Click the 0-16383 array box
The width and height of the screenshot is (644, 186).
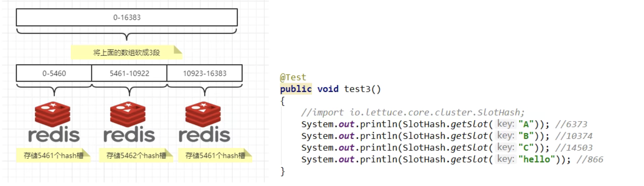click(x=127, y=17)
